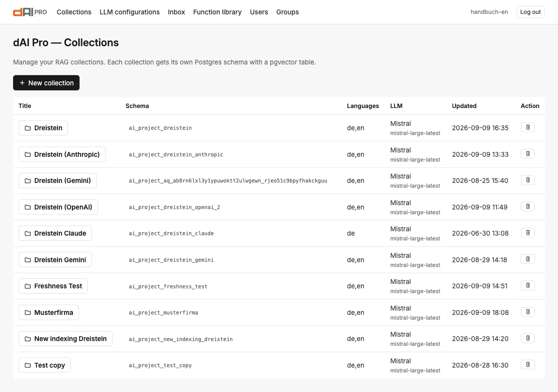Delete the Dreistein Gemini collection (ai_project_dreistein_gemini)
The height and width of the screenshot is (392, 558).
[527, 259]
